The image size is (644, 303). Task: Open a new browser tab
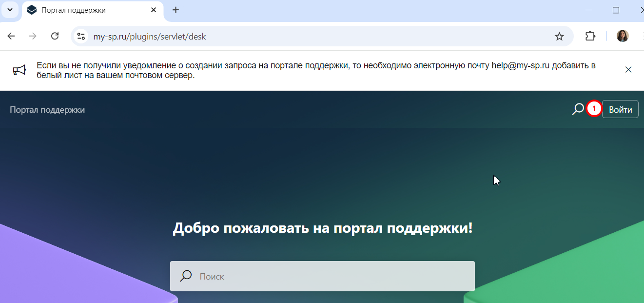tap(176, 10)
